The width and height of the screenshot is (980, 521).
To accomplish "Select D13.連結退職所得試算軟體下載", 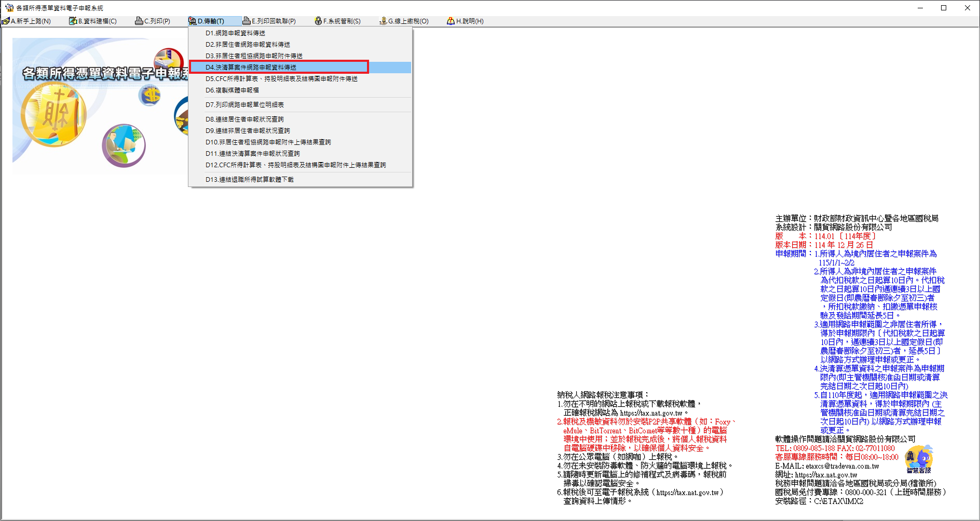I will 249,180.
